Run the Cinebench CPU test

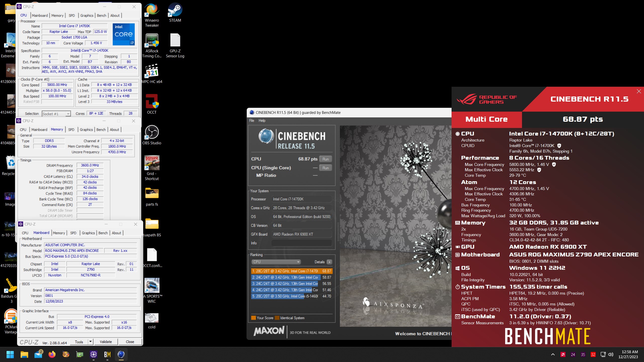[326, 159]
